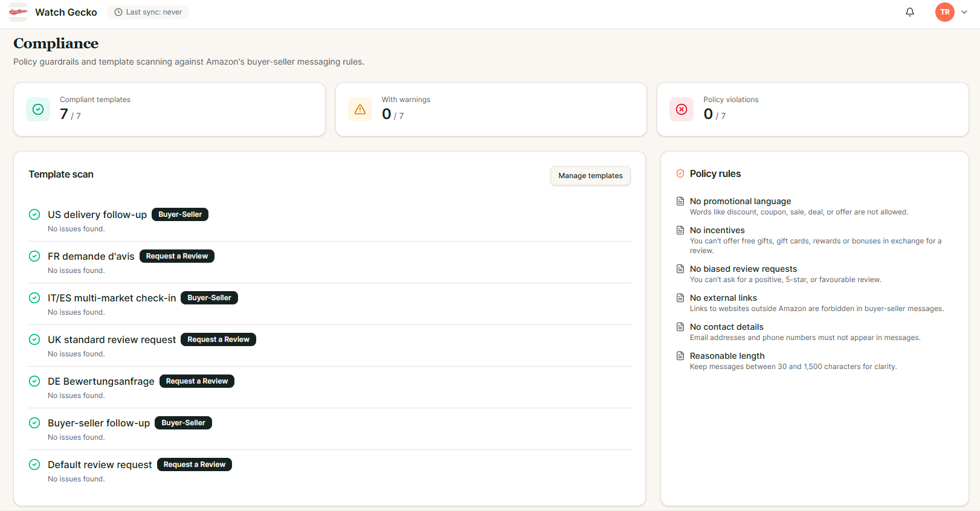Click the Request a Review badge on DE Bewertungsanfrage
This screenshot has width=980, height=511.
click(197, 381)
